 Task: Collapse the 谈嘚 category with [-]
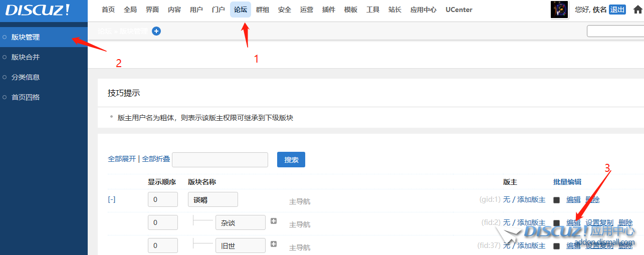(112, 199)
